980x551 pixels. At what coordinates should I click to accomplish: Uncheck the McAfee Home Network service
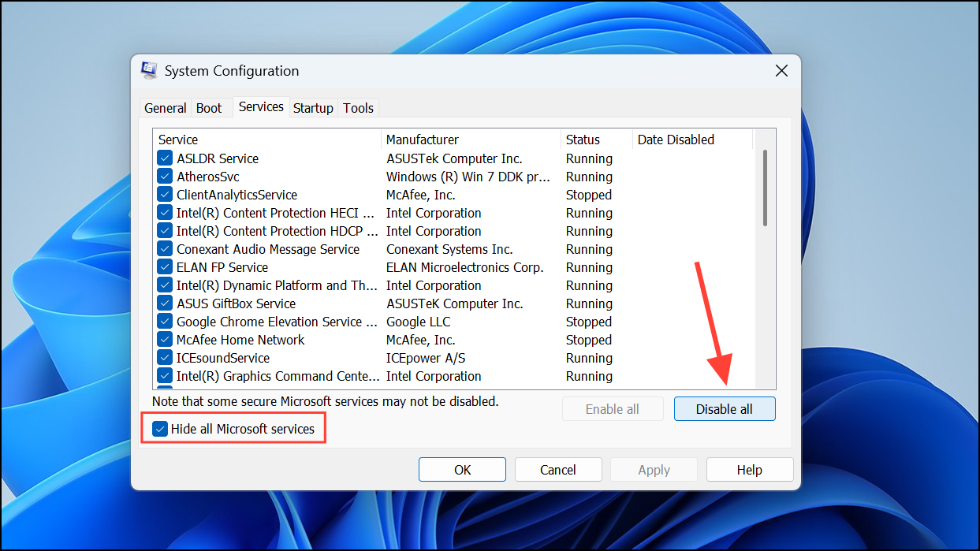(165, 339)
